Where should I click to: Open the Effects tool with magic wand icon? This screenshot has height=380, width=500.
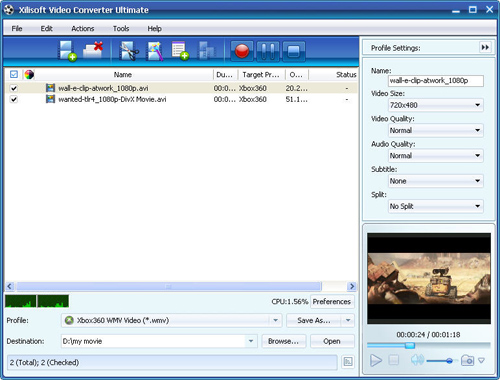tap(155, 51)
